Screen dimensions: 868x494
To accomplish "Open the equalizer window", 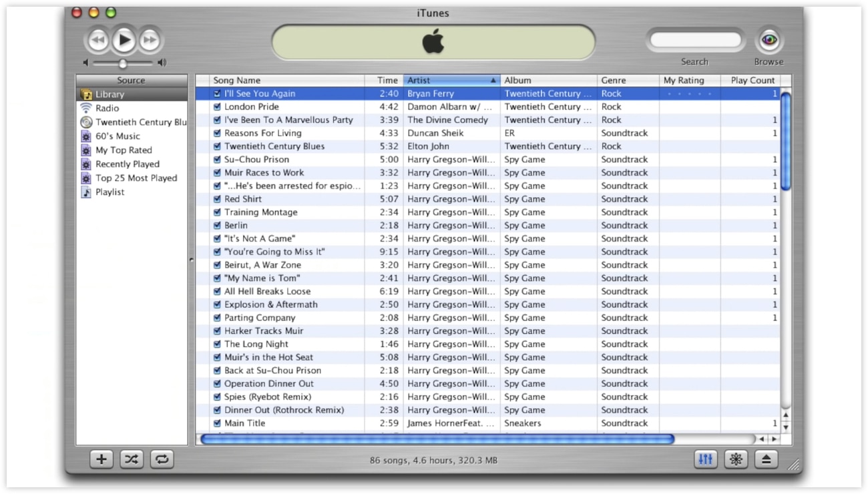I will point(706,459).
